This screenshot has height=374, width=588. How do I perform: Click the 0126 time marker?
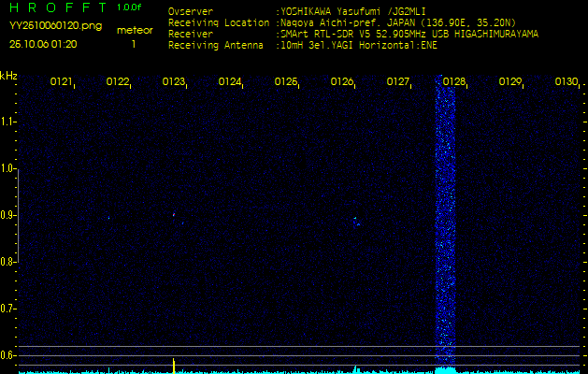coord(341,81)
